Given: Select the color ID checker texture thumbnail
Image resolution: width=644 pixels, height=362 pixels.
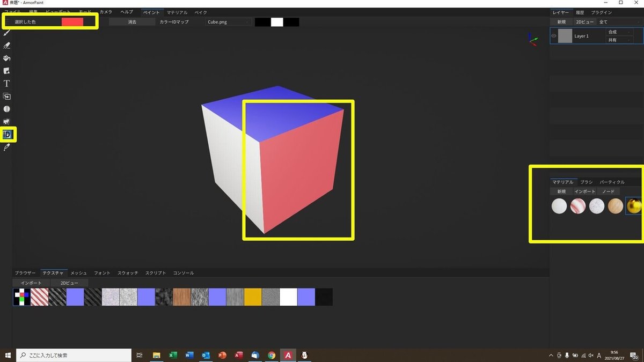Looking at the screenshot, I should click(x=21, y=297).
